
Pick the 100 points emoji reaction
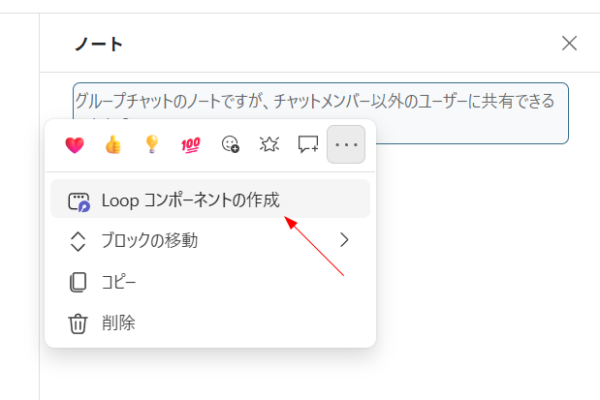190,145
